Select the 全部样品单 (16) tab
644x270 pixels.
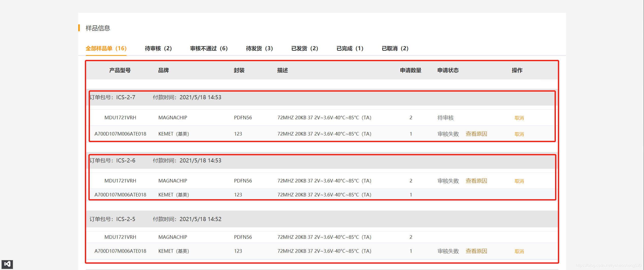[106, 48]
